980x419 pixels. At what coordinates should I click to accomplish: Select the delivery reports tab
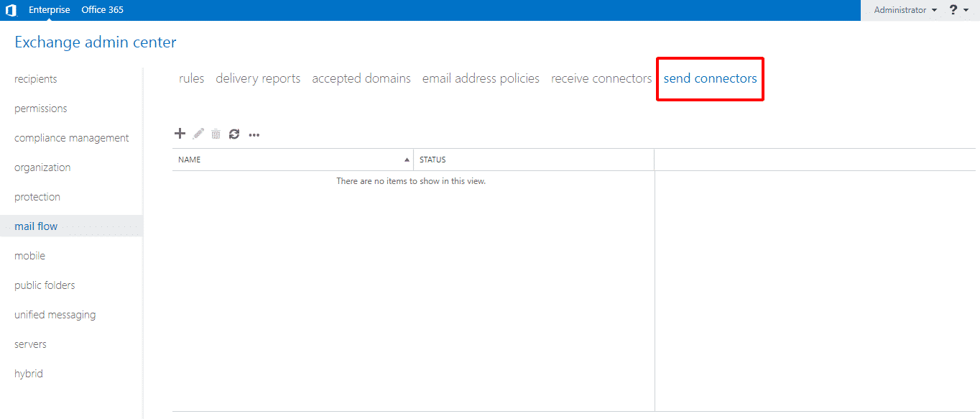[x=258, y=78]
